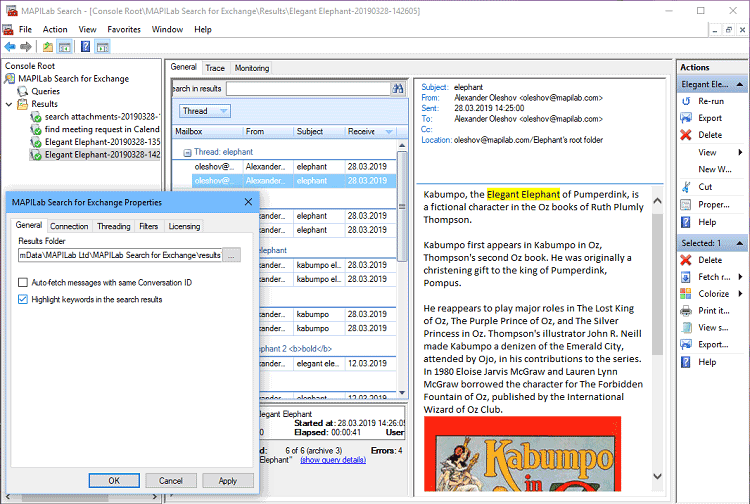Click the Kabumpo book cover image

click(x=522, y=454)
